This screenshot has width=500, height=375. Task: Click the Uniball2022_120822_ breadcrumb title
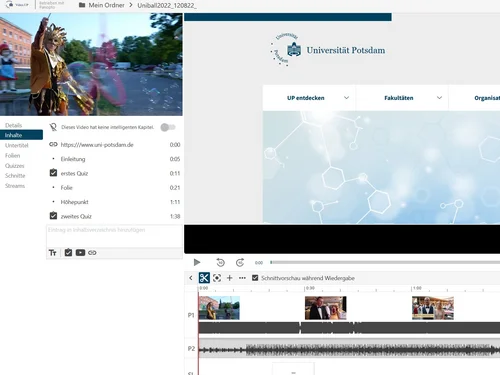(x=167, y=5)
